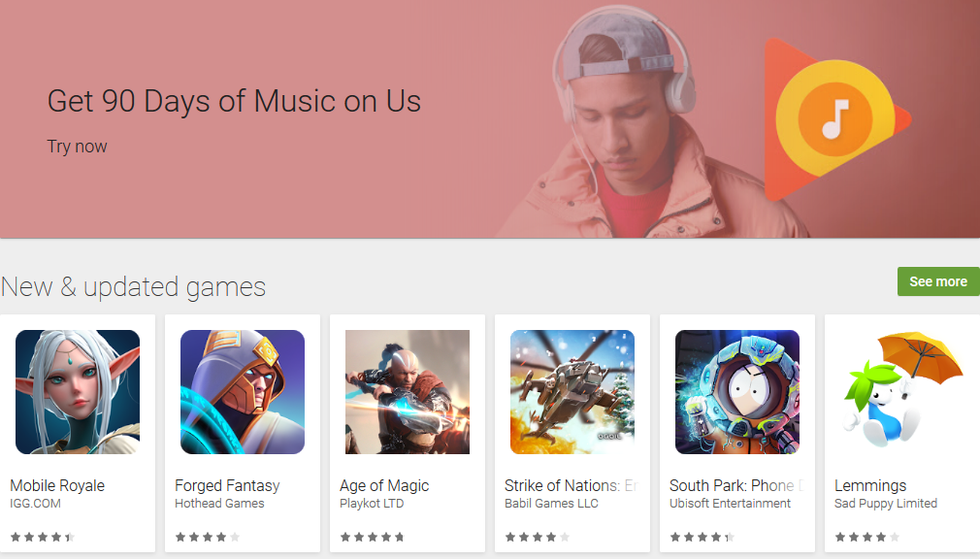Open the Hothead Games developer link
This screenshot has width=980, height=559.
[219, 504]
